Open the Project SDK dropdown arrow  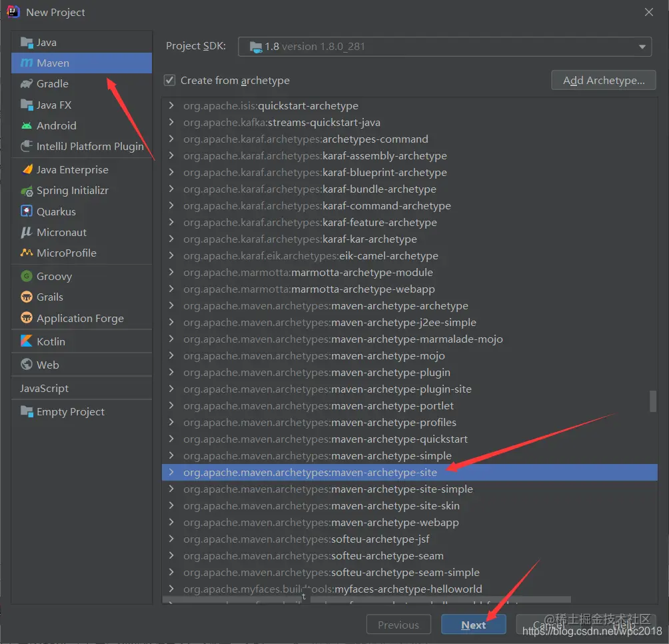pyautogui.click(x=642, y=47)
